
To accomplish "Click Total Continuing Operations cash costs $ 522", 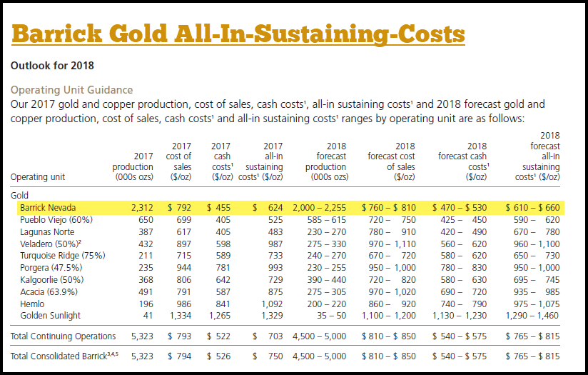I will (218, 336).
